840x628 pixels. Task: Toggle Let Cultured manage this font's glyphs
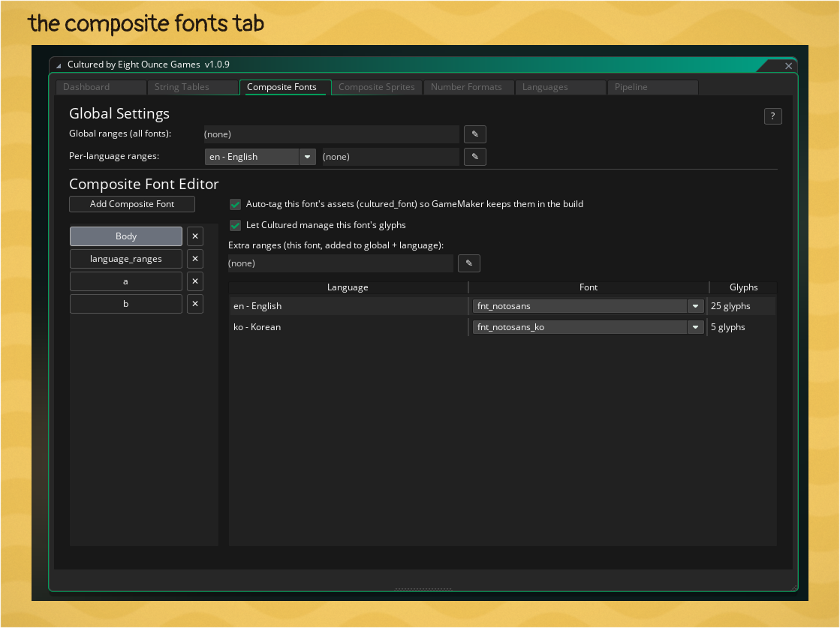tap(235, 225)
